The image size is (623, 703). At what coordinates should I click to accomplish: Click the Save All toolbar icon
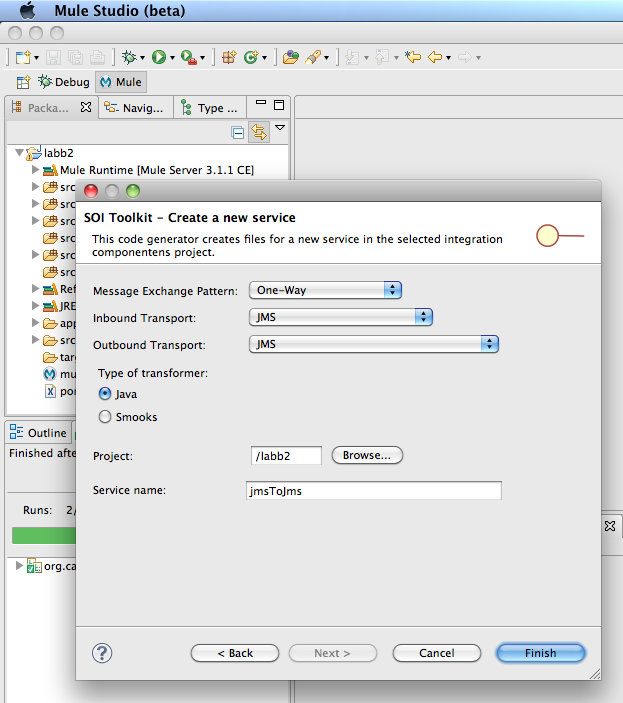pyautogui.click(x=75, y=57)
